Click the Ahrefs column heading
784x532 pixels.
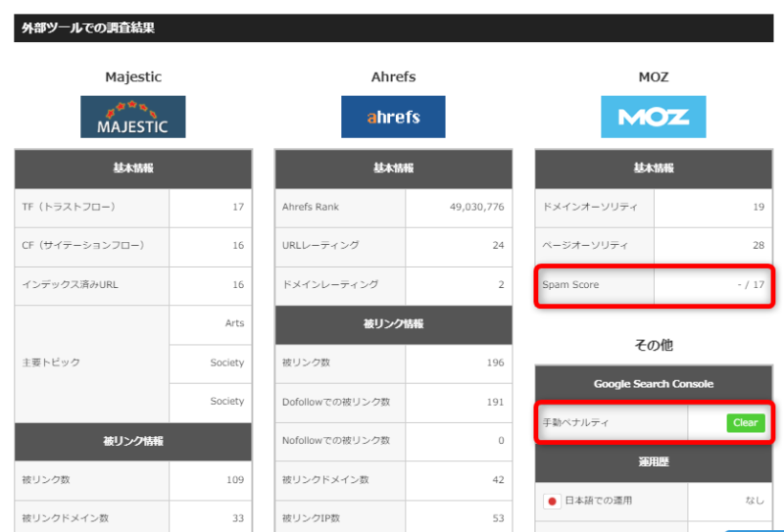coord(393,77)
